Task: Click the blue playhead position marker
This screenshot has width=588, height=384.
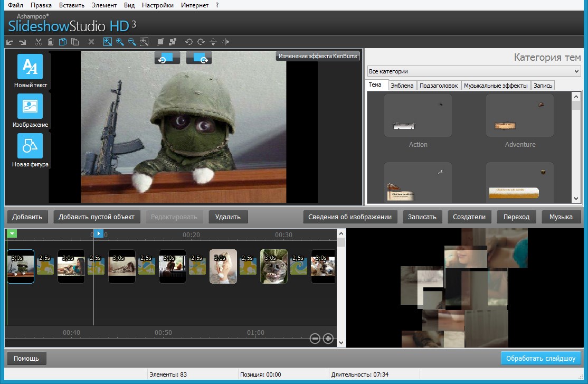Action: pyautogui.click(x=98, y=233)
